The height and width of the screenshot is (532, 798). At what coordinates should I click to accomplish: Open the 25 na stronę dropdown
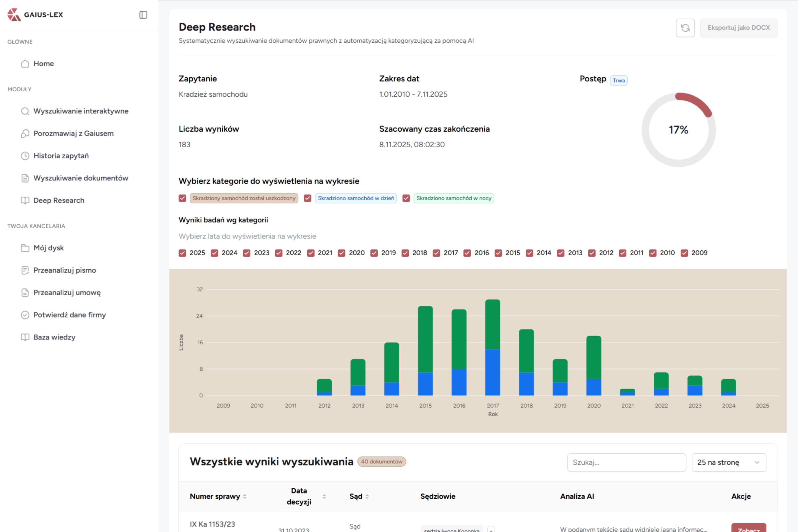coord(728,462)
